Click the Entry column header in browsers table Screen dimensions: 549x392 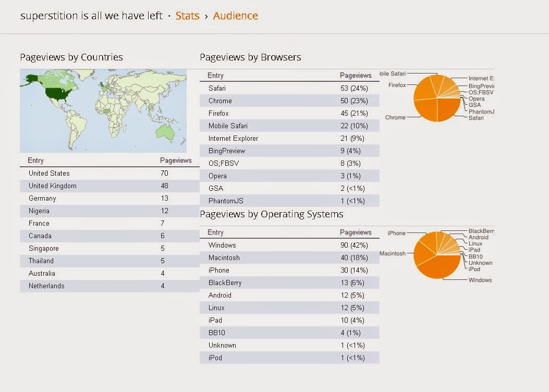pos(215,75)
